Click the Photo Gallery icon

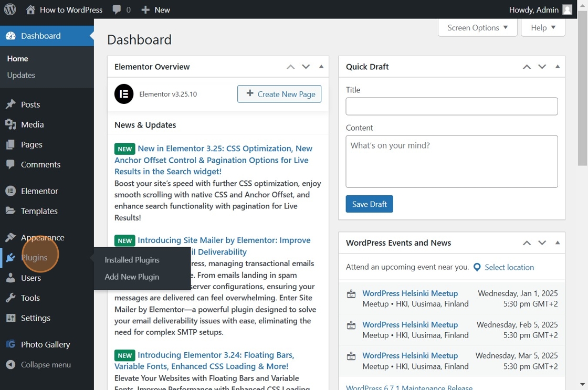click(10, 344)
